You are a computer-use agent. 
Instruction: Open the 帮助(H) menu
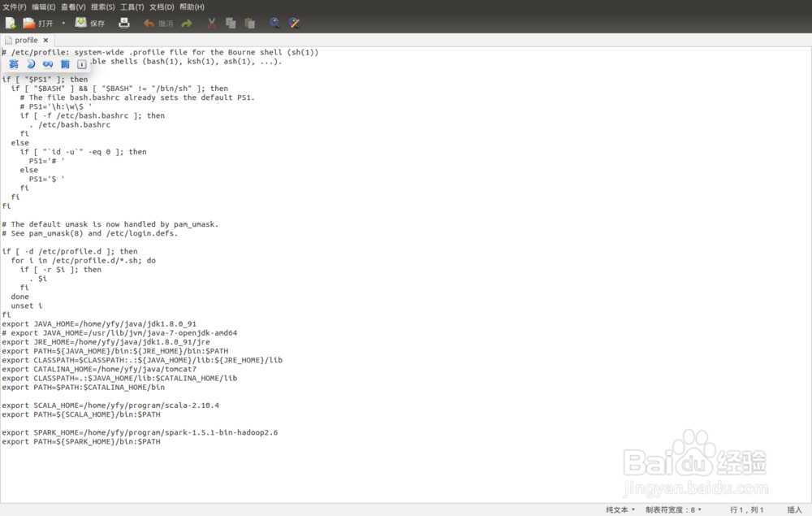point(192,7)
